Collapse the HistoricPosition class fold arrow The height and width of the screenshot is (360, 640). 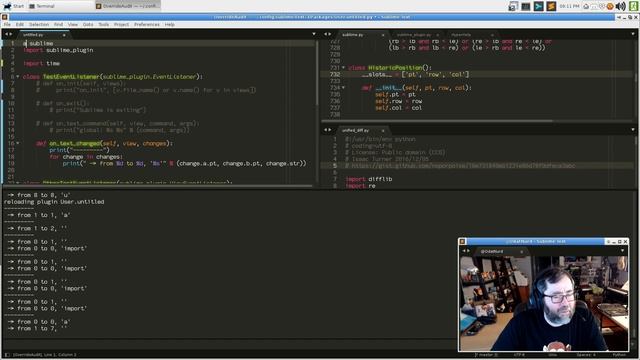[343, 68]
